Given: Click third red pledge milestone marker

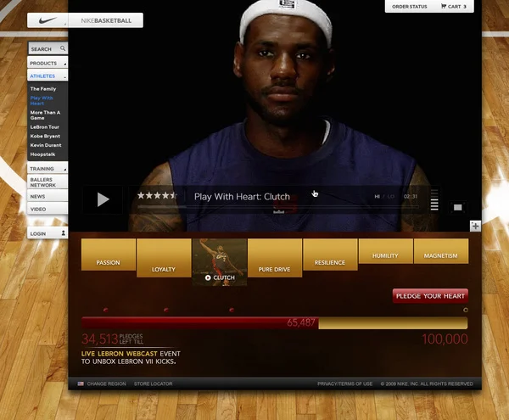Looking at the screenshot, I should click(x=232, y=310).
